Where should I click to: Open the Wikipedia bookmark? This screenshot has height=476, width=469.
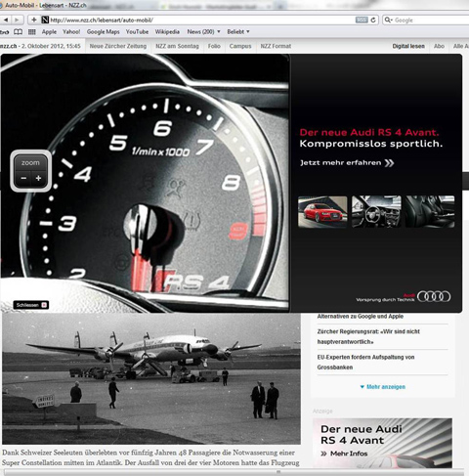167,32
